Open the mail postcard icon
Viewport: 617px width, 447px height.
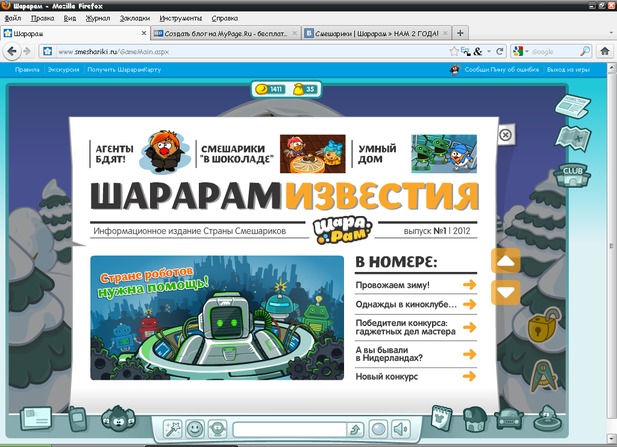36,418
